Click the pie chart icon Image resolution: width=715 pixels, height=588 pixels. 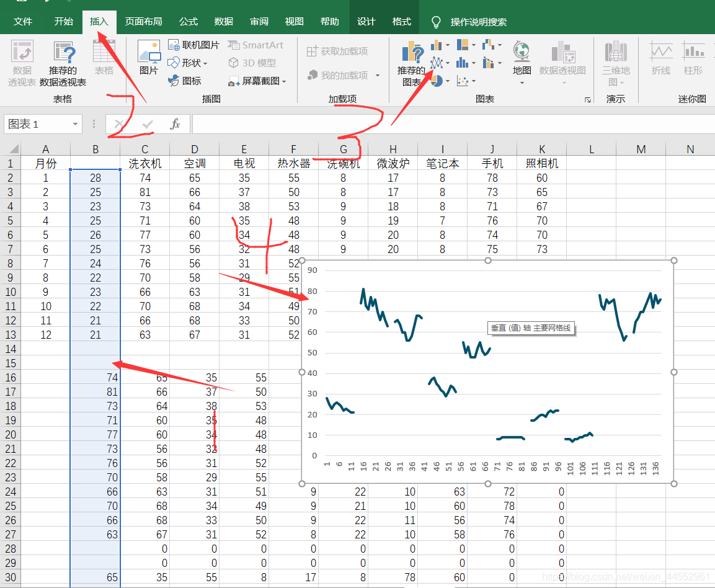(437, 81)
